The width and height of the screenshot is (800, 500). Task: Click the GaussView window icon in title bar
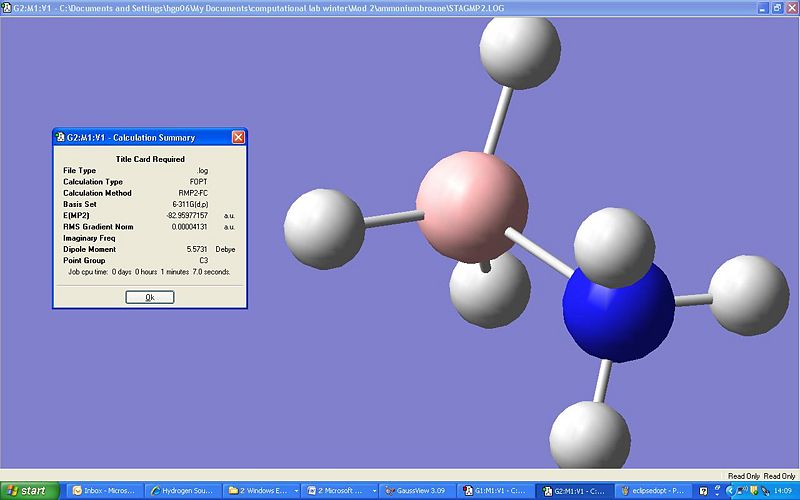point(7,7)
